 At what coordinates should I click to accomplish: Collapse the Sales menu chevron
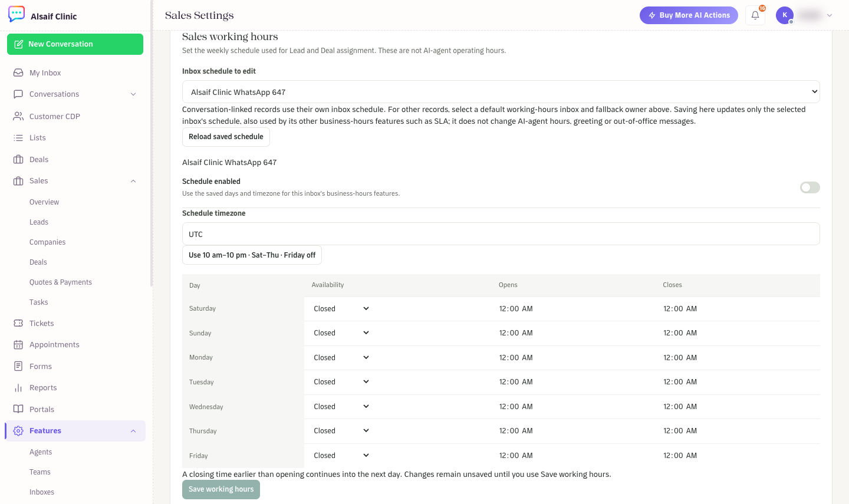pos(133,181)
